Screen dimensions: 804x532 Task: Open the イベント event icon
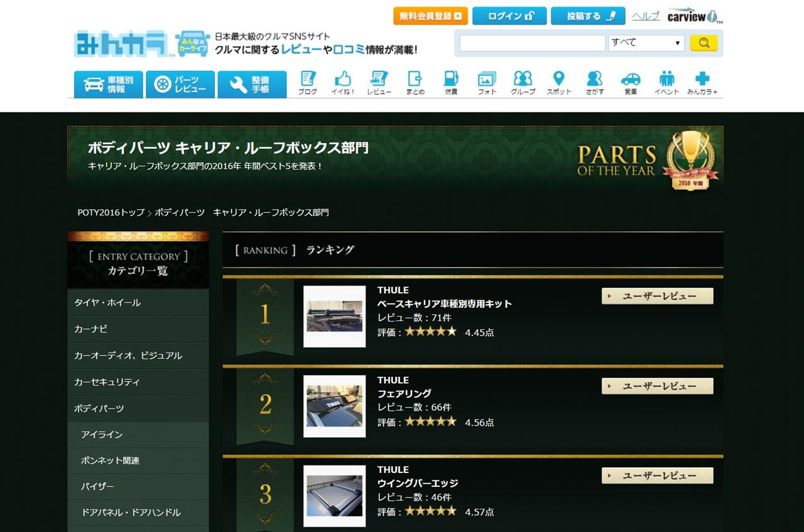coord(666,83)
